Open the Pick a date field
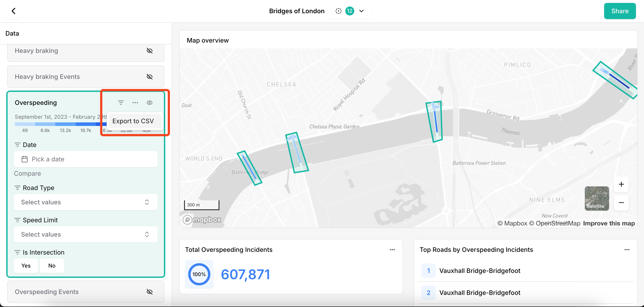 [86, 159]
